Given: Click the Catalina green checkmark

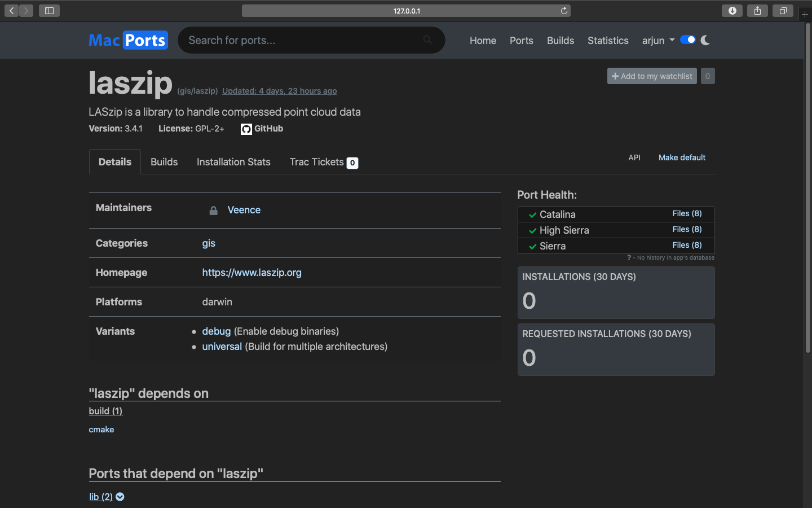Looking at the screenshot, I should coord(532,215).
